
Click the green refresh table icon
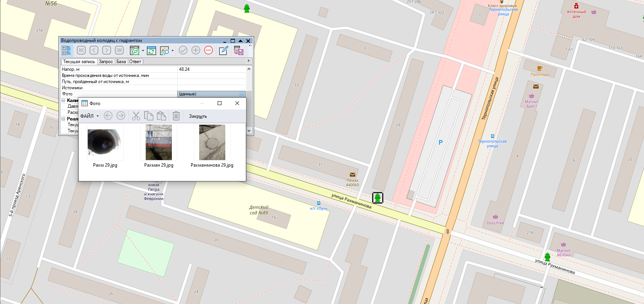[x=151, y=50]
